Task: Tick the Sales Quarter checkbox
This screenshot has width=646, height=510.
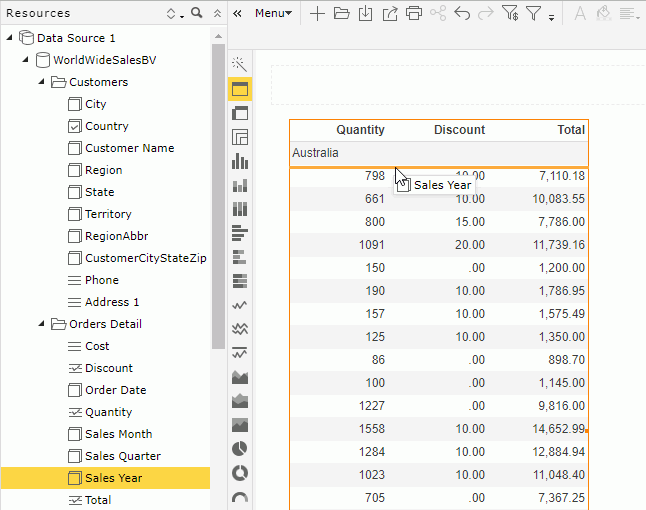Action: 74,456
